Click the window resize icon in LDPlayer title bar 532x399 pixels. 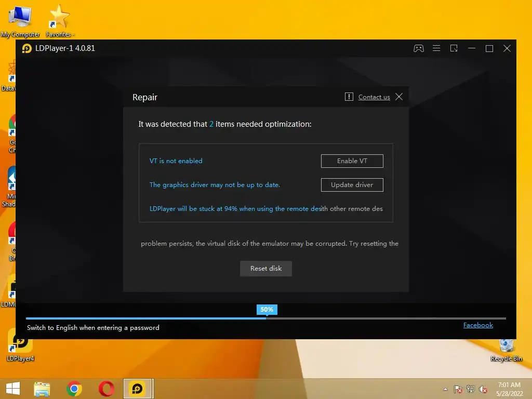click(x=454, y=48)
